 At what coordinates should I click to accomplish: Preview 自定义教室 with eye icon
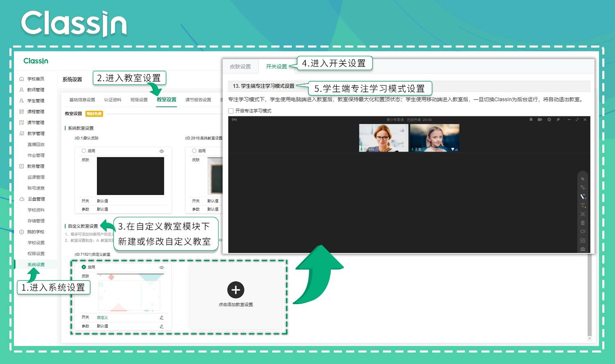tap(162, 267)
